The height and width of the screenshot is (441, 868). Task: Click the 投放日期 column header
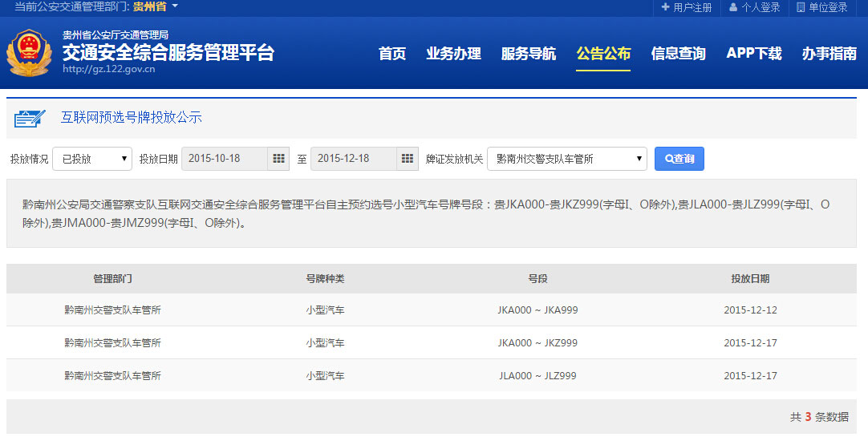[x=750, y=279]
